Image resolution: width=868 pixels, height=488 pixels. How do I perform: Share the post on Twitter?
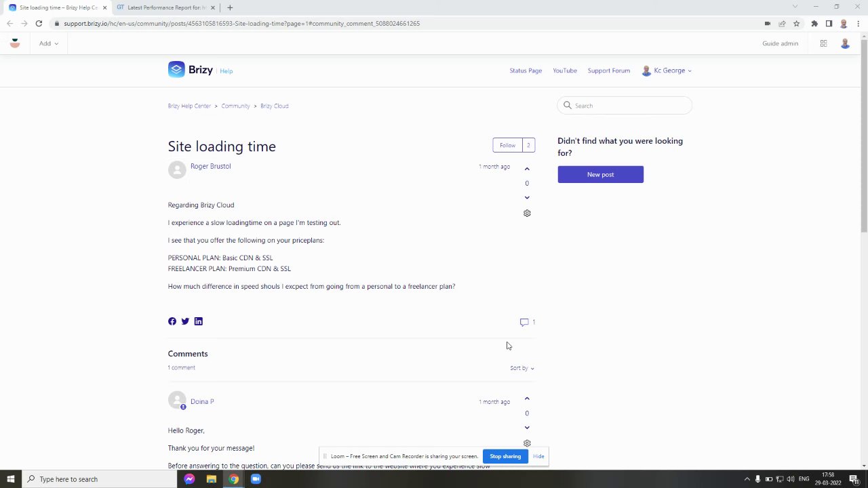(185, 321)
